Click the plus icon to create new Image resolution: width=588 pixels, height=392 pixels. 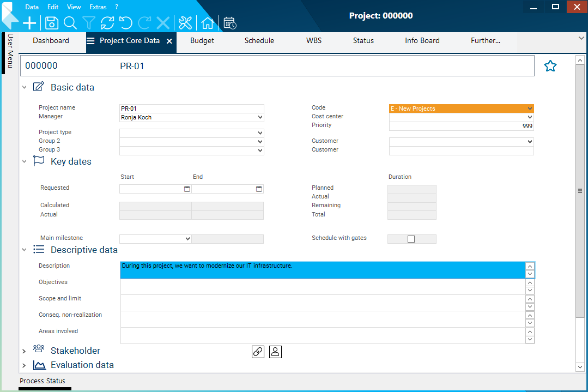pyautogui.click(x=29, y=23)
